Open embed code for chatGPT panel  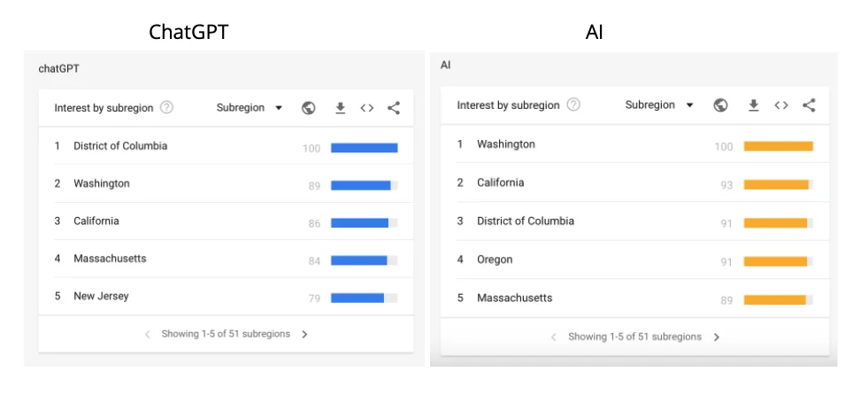click(x=366, y=108)
